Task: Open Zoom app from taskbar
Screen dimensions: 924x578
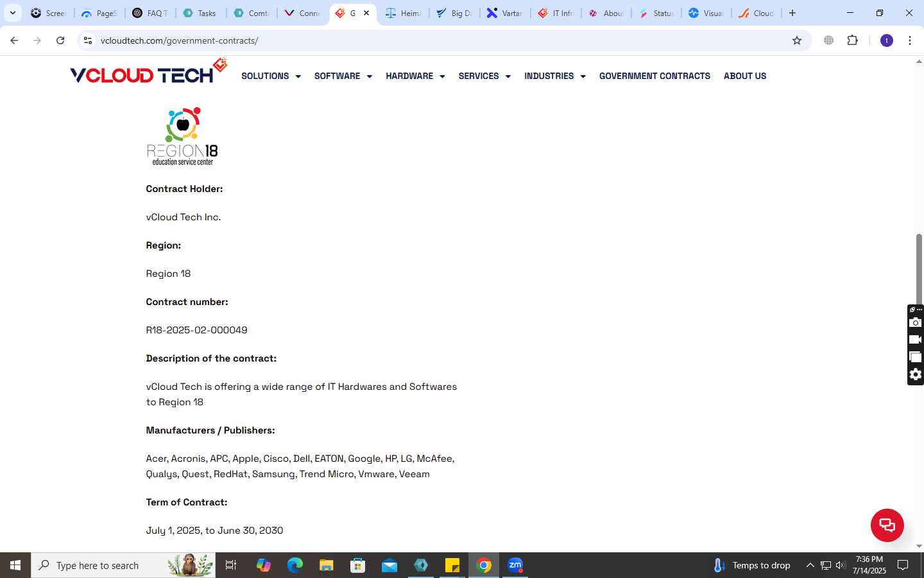Action: pos(515,565)
